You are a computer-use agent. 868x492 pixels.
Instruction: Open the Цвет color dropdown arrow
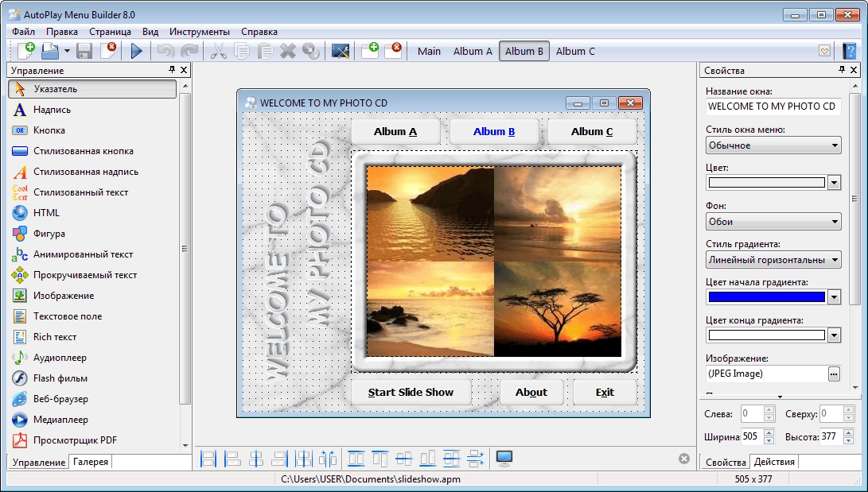pyautogui.click(x=835, y=183)
